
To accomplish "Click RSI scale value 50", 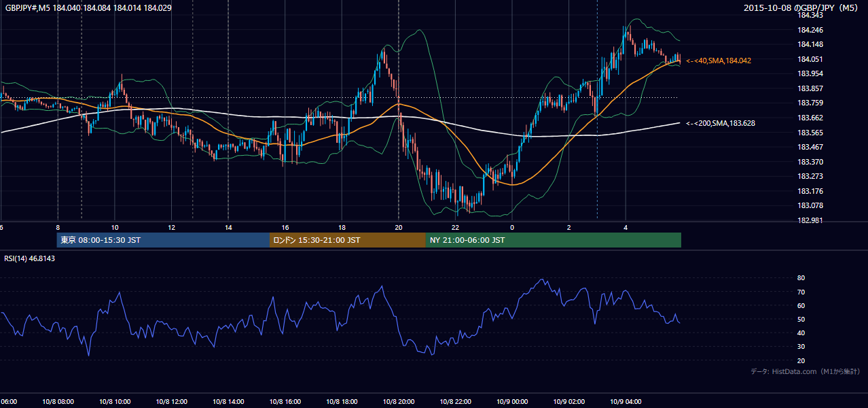I will coord(801,320).
